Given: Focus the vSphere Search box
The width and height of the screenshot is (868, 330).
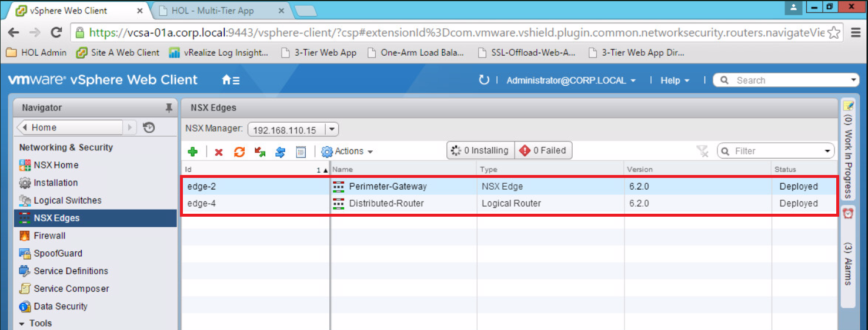Looking at the screenshot, I should pos(786,80).
